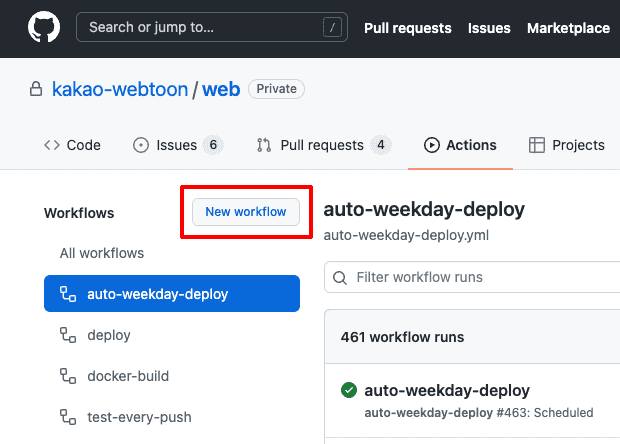Click into the Filter workflow runs field

pos(472,277)
